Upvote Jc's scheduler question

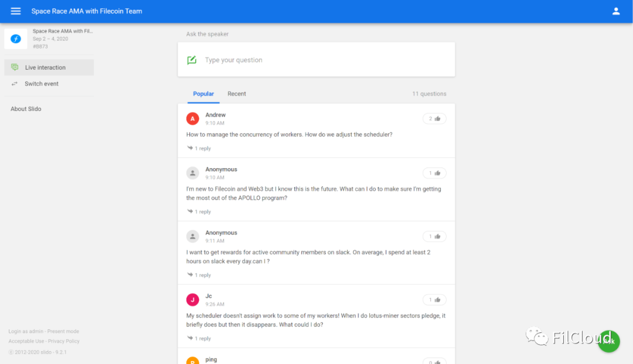tap(434, 300)
